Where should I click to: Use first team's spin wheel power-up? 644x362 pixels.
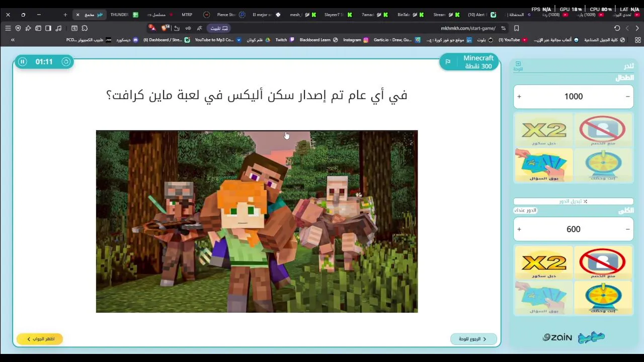point(603,165)
